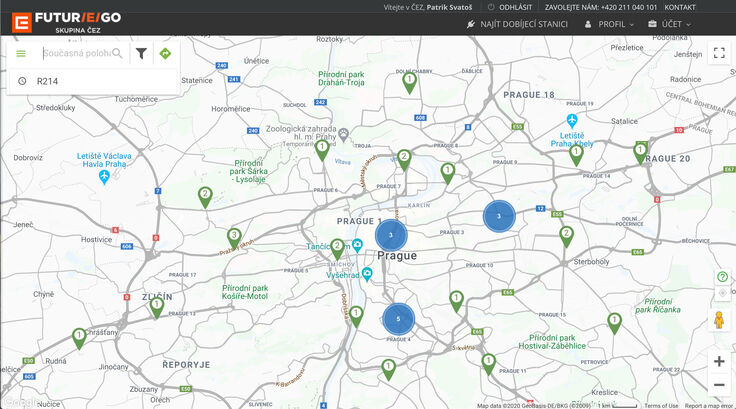Click the ODHLÁSIT logout link

tap(509, 7)
